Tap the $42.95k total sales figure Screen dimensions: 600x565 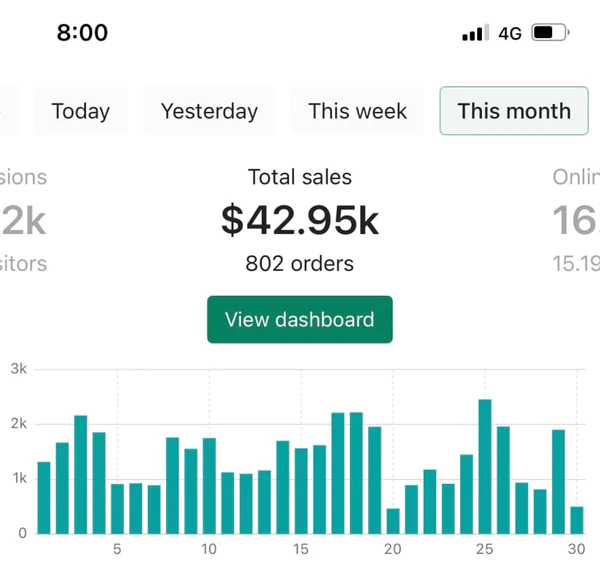click(x=299, y=221)
